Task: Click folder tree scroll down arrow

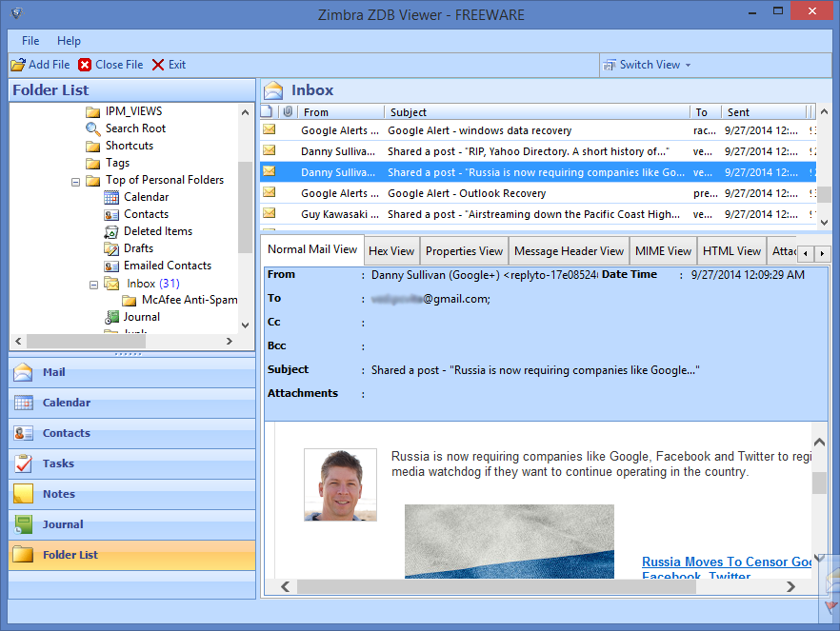Action: tap(246, 325)
